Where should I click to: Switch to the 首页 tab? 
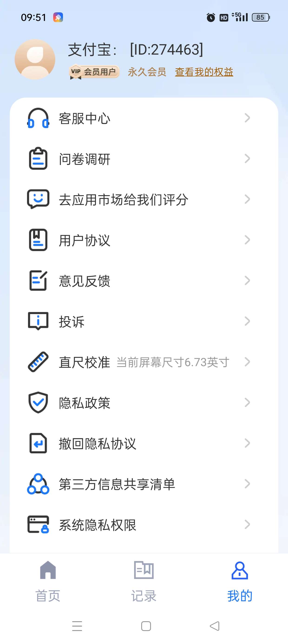pos(48,582)
